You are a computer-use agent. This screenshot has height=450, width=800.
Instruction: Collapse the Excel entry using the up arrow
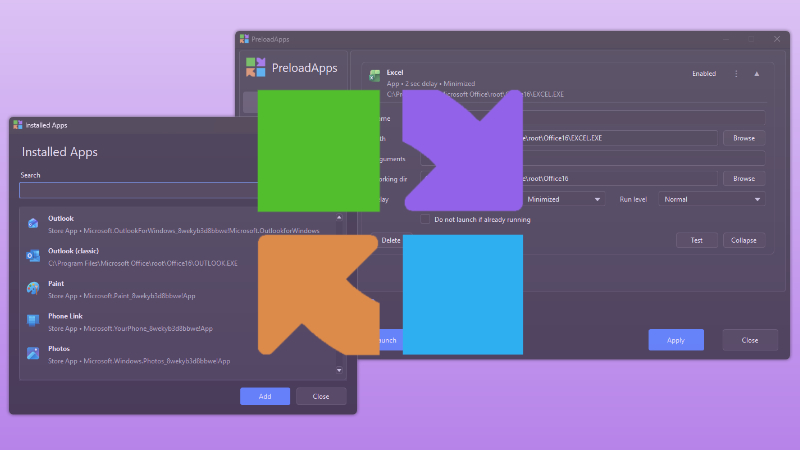(x=757, y=74)
